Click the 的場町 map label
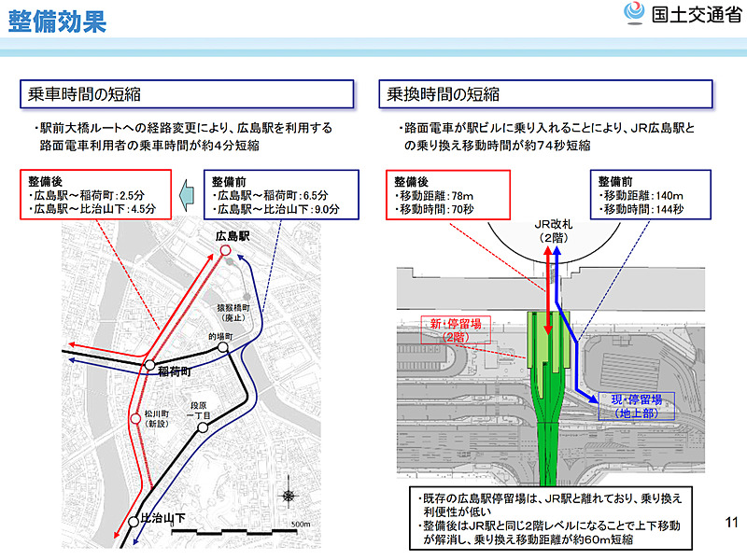Viewport: 747px width, 560px height. click(x=220, y=336)
